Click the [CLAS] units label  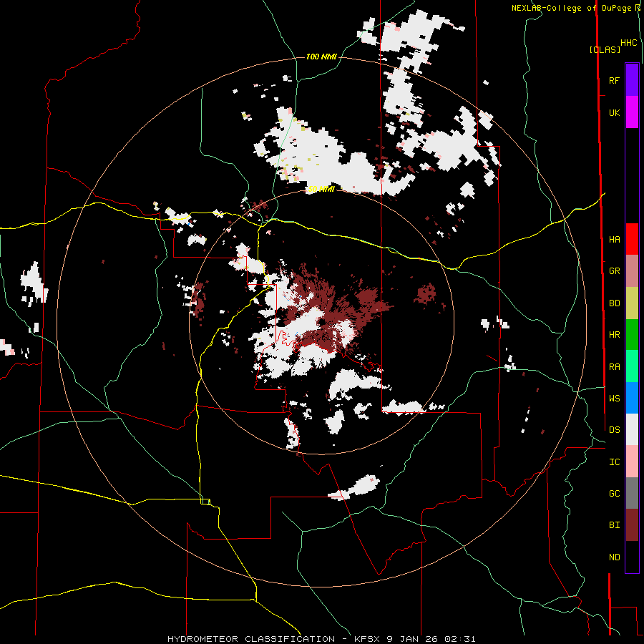tap(605, 49)
